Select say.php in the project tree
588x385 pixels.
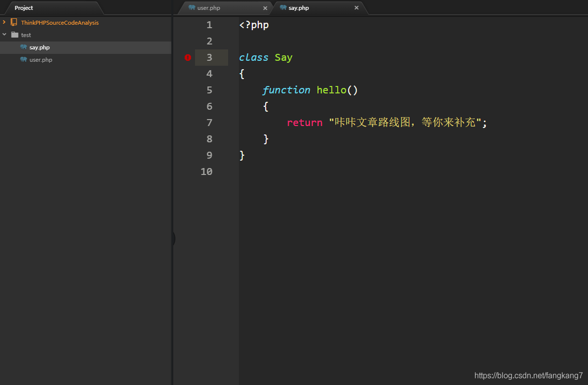[x=39, y=47]
